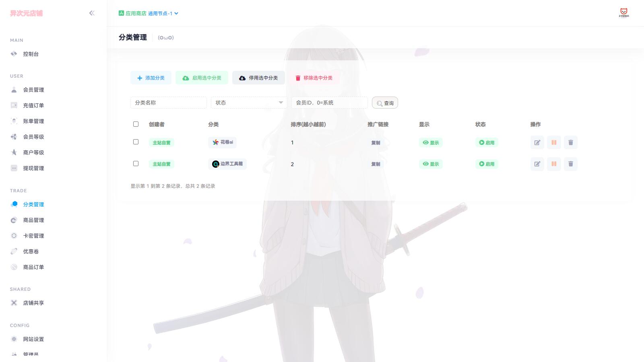Click the 店铺共享 sidebar icon
644x362 pixels.
click(x=14, y=303)
